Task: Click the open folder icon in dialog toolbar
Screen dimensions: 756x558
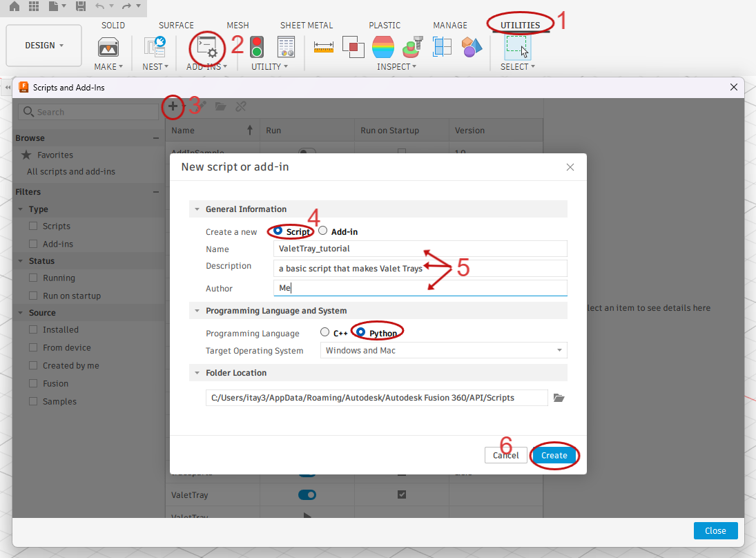Action: point(220,106)
